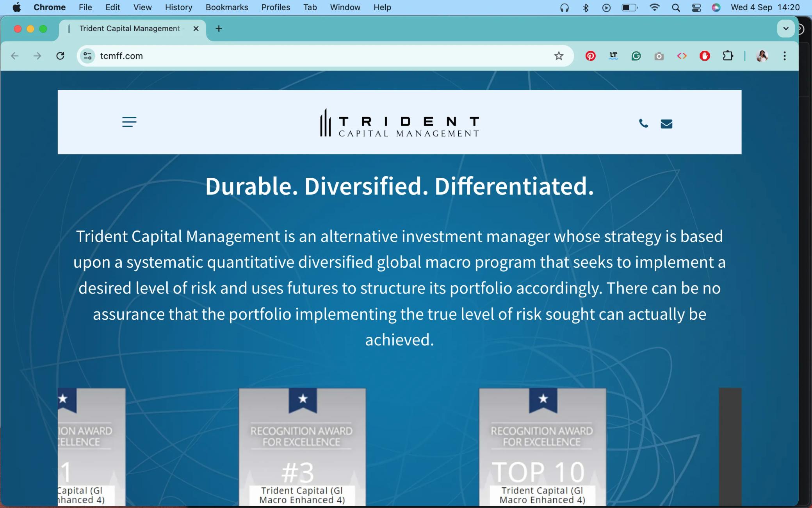Bookmark this page with the star icon
The width and height of the screenshot is (812, 508).
point(559,56)
